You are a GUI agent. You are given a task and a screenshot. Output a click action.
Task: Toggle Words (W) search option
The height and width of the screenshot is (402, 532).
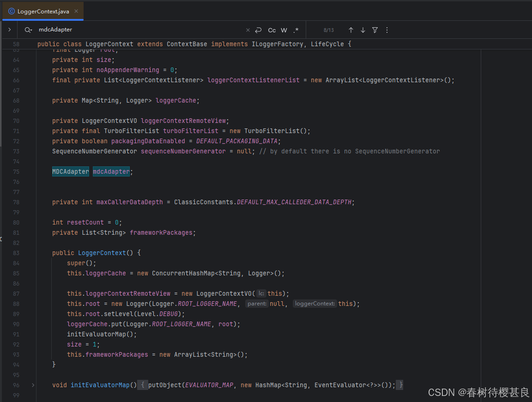[284, 30]
